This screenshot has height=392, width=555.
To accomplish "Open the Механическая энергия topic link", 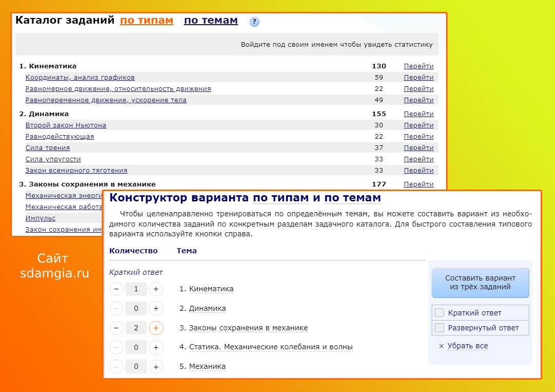I will (x=64, y=196).
